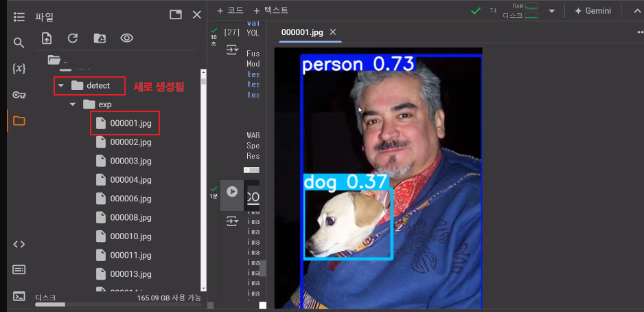
Task: Click the green connected checkmark
Action: 476,11
